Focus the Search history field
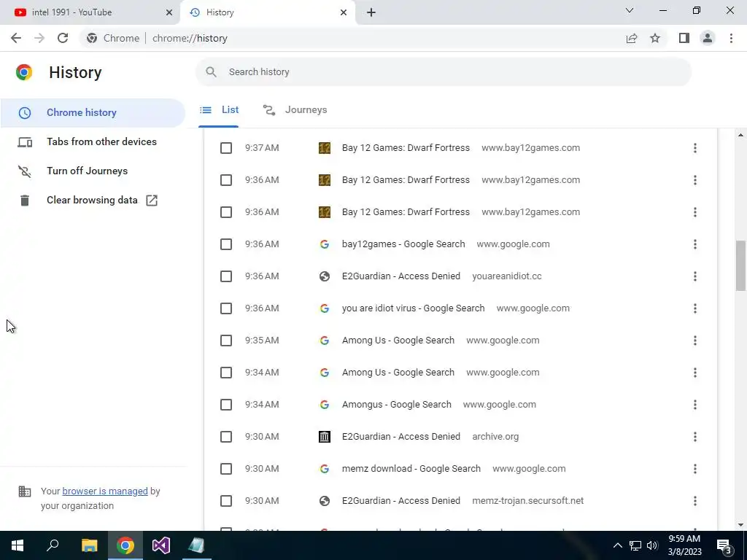 (x=444, y=72)
